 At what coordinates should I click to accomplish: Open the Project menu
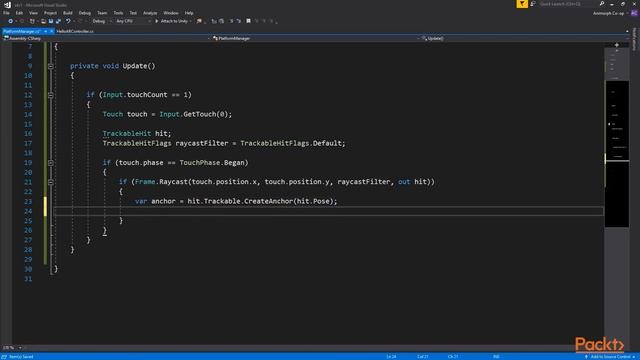[50, 13]
